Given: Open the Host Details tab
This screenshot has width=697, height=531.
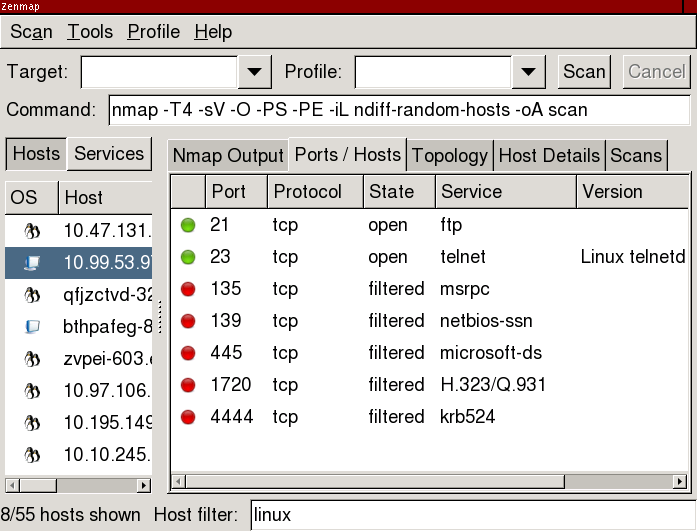Looking at the screenshot, I should point(549,156).
